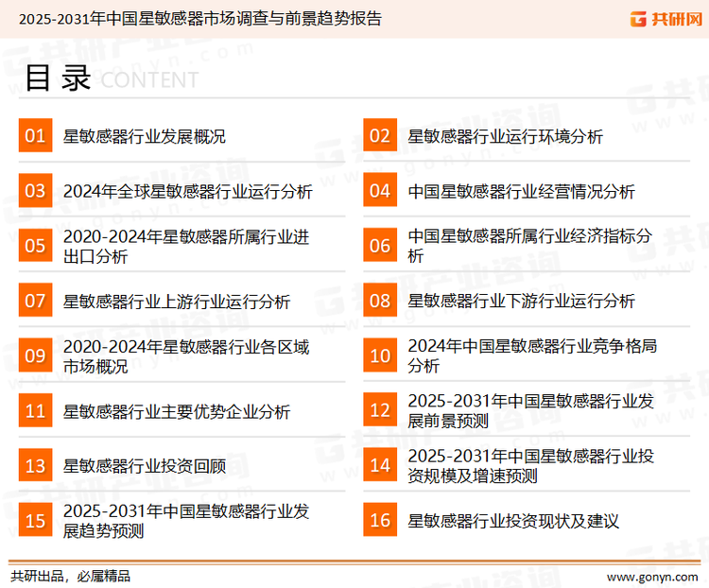Open www.gonyn.com link in footer

[x=652, y=578]
